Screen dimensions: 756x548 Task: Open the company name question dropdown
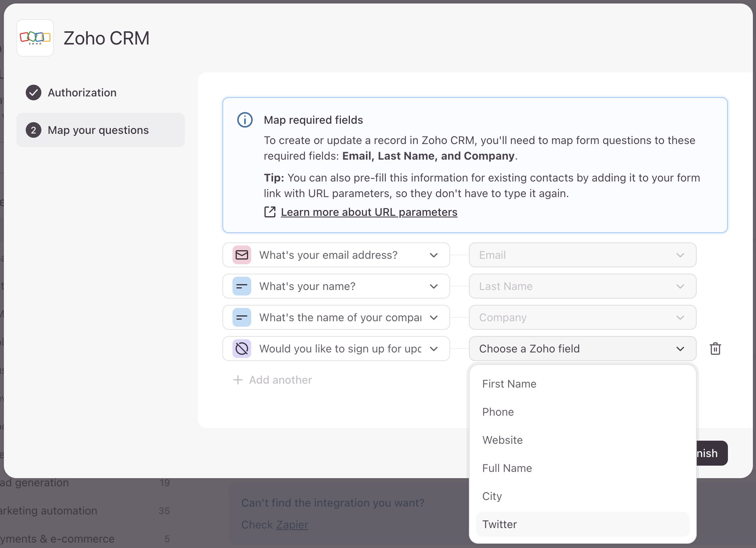coord(336,317)
